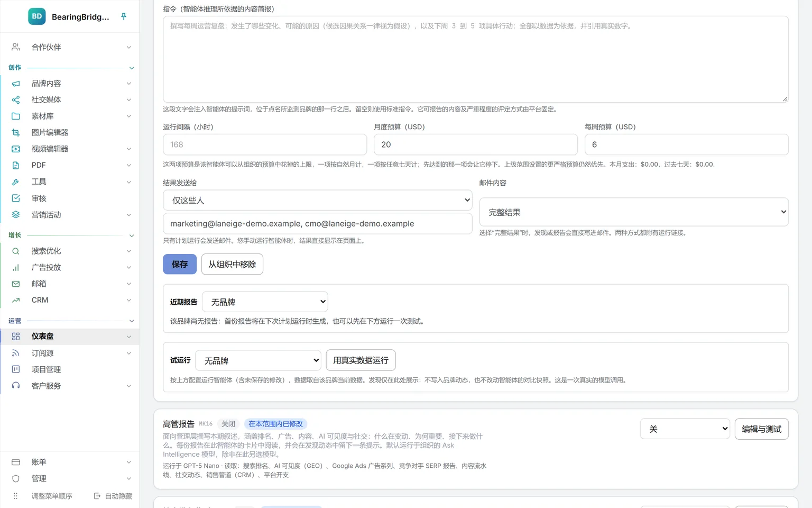812x508 pixels.
Task: Collapse the 创作 sidebar section
Action: 132,68
